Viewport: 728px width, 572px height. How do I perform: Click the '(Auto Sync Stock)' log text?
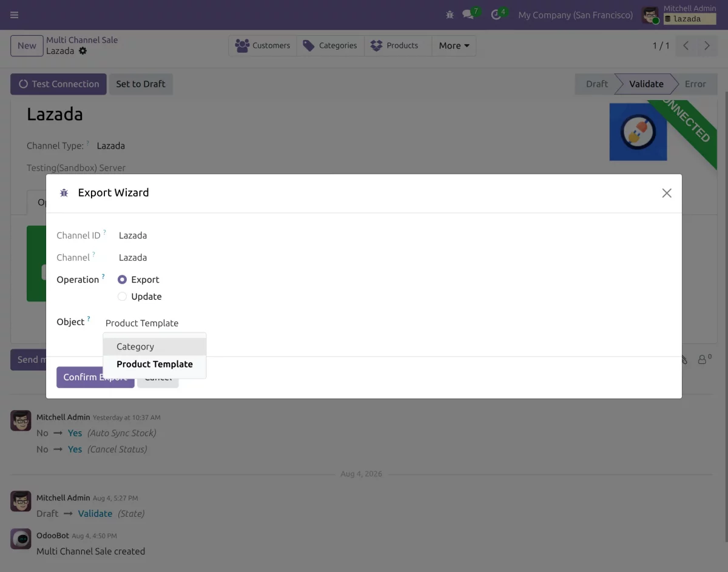point(122,433)
